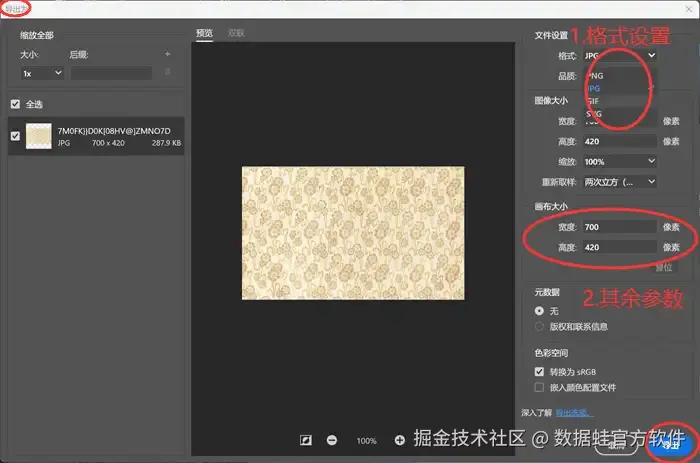Click the 缩放全部 section label
Screen dimensions: 700x463
point(37,35)
